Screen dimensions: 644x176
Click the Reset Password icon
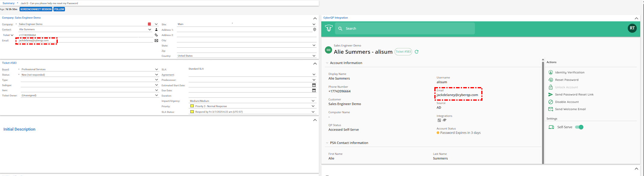pos(550,80)
